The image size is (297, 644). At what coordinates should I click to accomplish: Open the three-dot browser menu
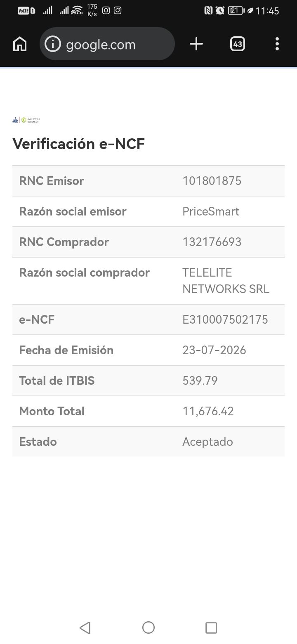click(x=277, y=44)
